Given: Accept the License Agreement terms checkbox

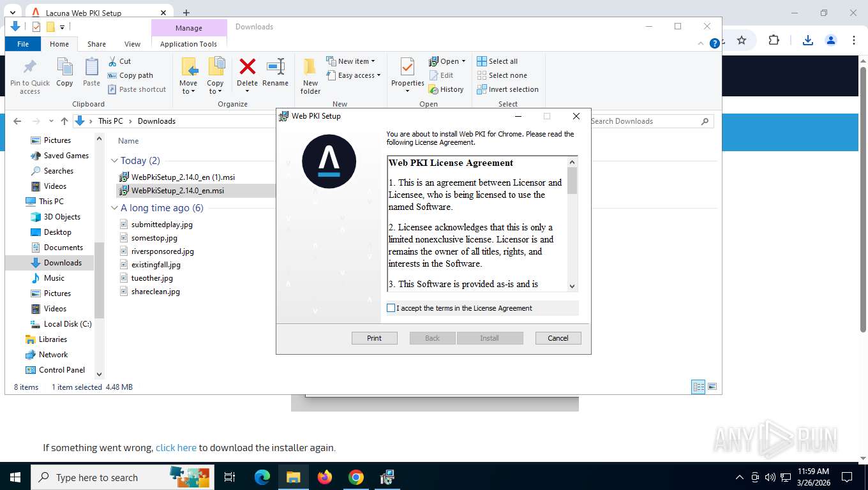Looking at the screenshot, I should click(391, 308).
